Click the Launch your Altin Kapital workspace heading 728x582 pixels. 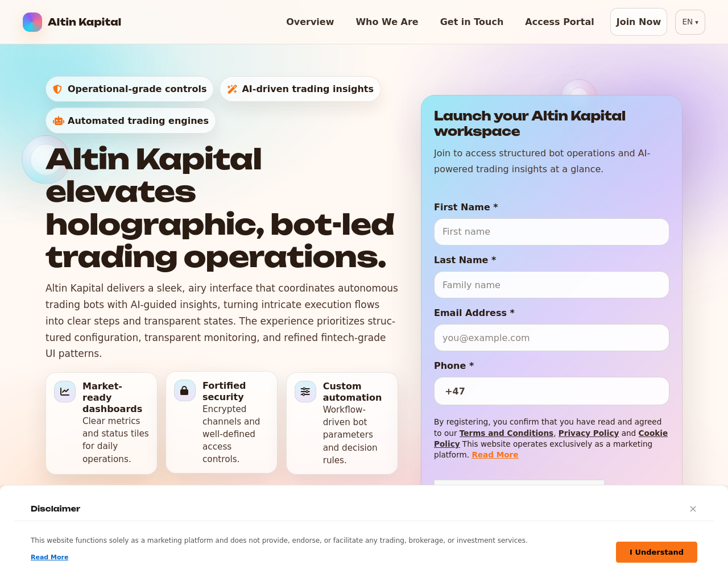[530, 123]
